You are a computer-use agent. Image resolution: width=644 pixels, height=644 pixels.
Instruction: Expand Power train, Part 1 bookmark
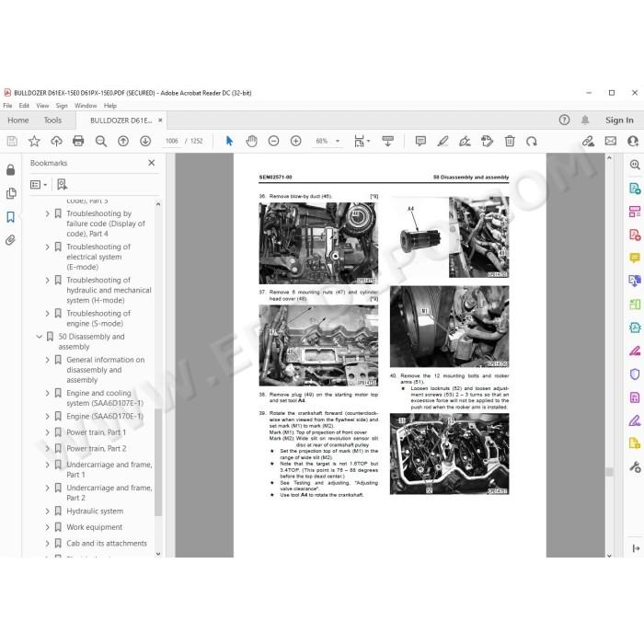click(x=47, y=432)
